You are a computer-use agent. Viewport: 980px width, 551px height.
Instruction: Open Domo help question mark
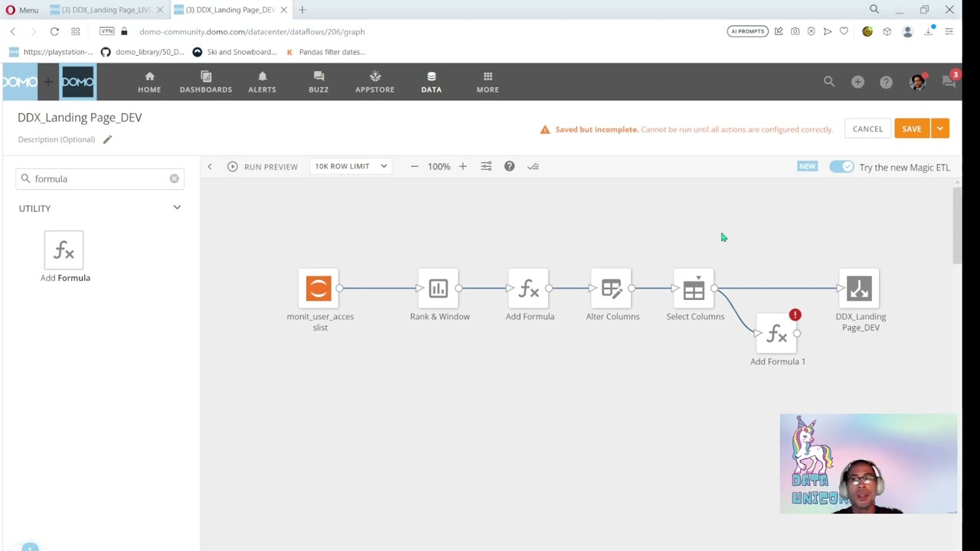pyautogui.click(x=886, y=82)
